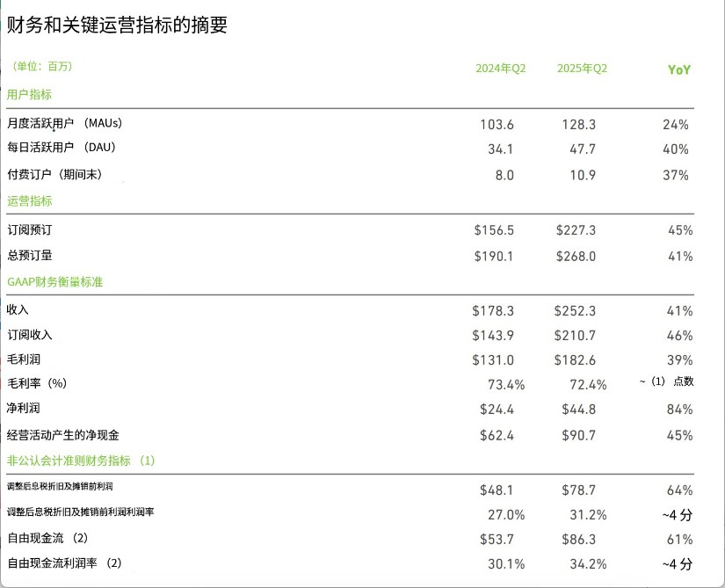Click the (单位: 百万) unit note
This screenshot has height=588, width=725.
click(x=43, y=67)
